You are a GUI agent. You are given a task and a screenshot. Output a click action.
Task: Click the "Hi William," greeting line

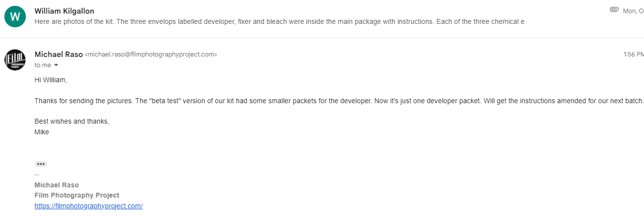pyautogui.click(x=51, y=80)
